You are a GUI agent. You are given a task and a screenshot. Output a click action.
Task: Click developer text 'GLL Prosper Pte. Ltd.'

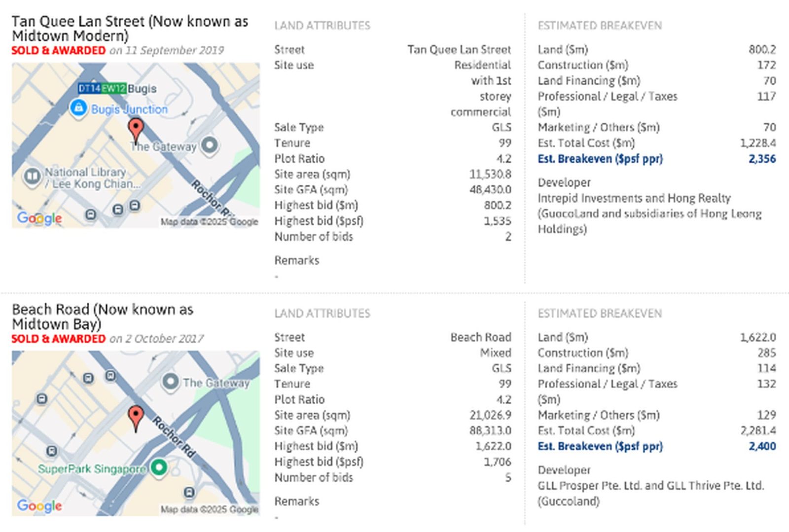(x=589, y=486)
